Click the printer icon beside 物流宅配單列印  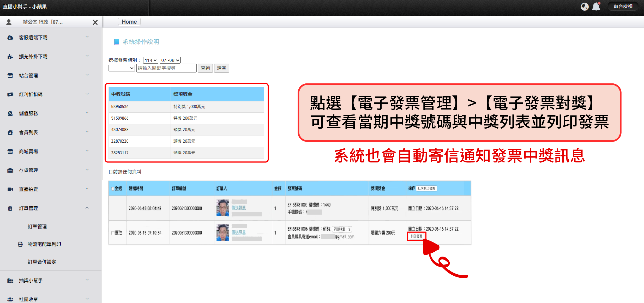(x=20, y=244)
